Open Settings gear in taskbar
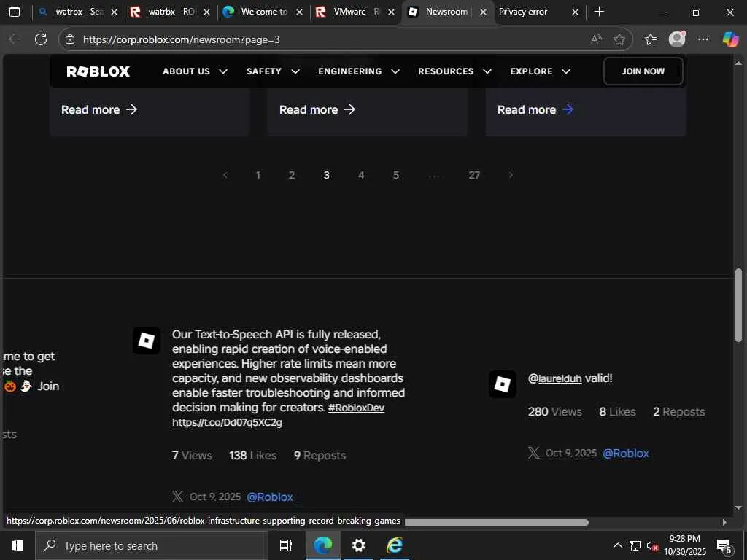 tap(359, 545)
